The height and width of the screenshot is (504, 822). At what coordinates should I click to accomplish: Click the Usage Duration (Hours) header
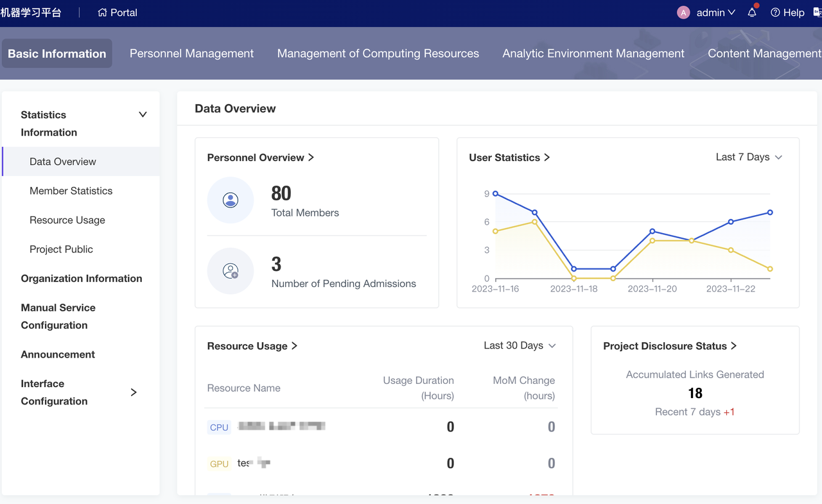(x=419, y=388)
